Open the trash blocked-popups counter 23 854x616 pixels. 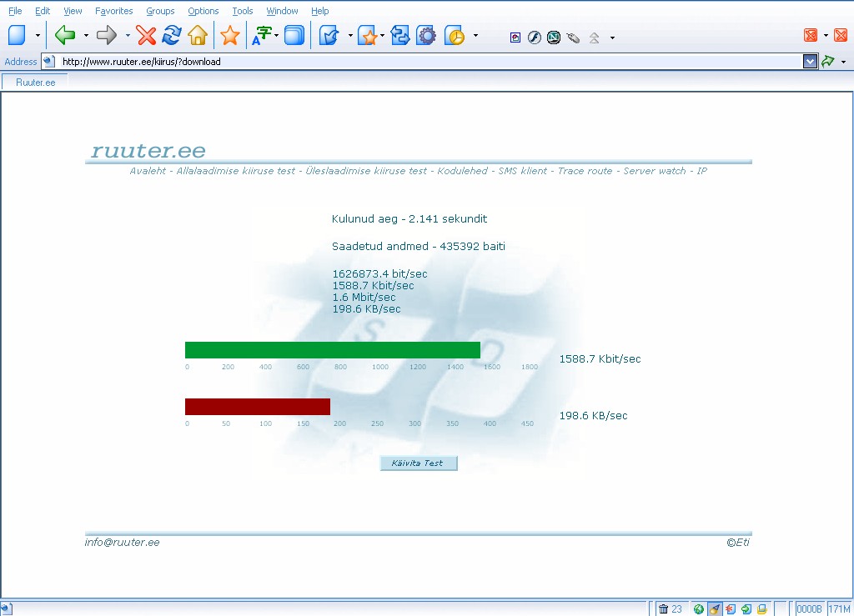click(670, 609)
